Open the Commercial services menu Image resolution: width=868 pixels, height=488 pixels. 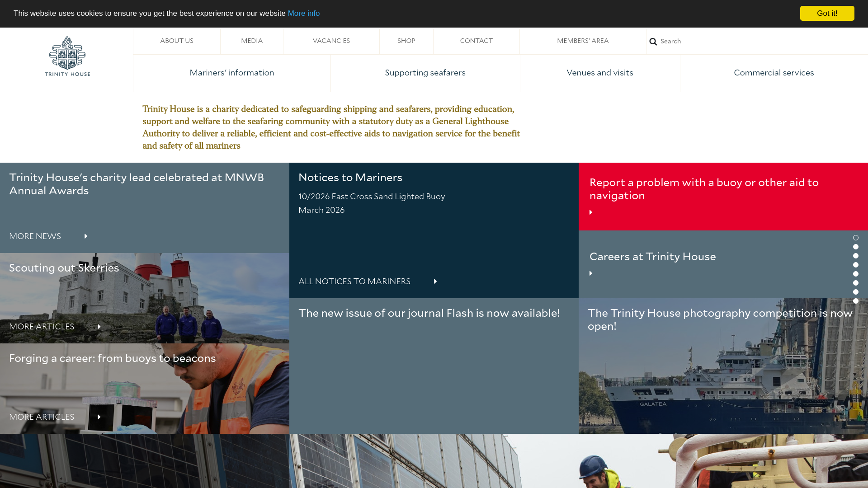pos(774,73)
